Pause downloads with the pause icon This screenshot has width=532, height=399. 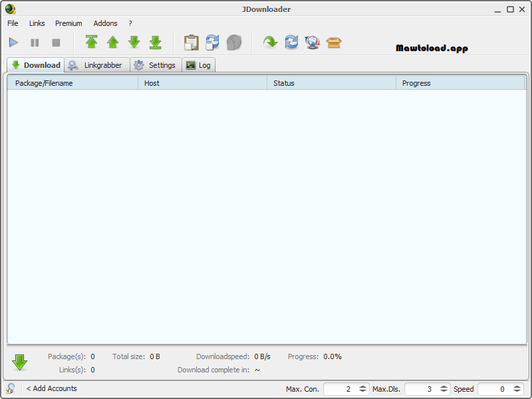point(35,43)
